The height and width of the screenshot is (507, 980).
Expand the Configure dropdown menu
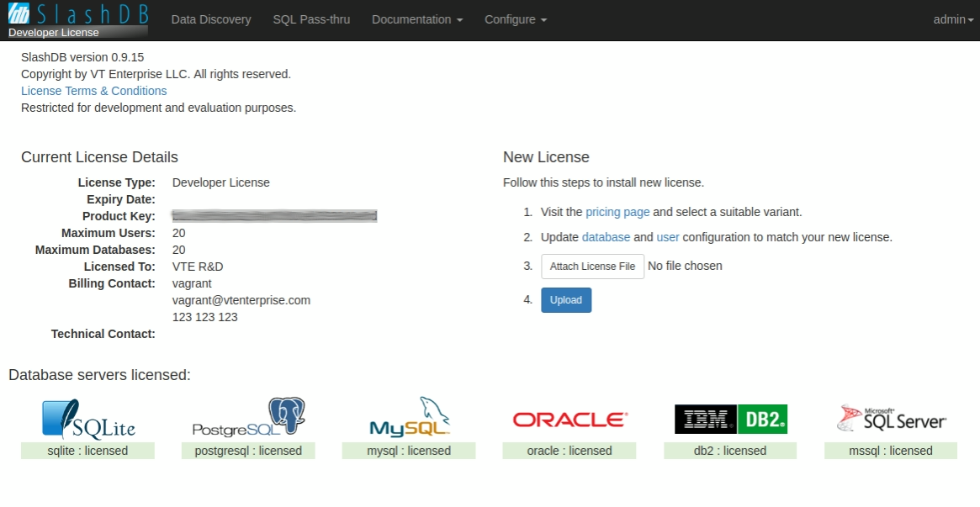[x=516, y=19]
